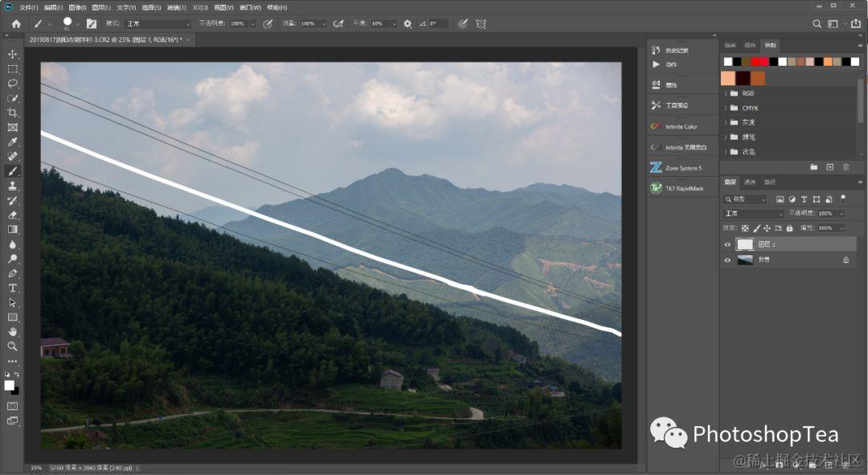
Task: Open the 帮助(H) menu
Action: pyautogui.click(x=276, y=7)
